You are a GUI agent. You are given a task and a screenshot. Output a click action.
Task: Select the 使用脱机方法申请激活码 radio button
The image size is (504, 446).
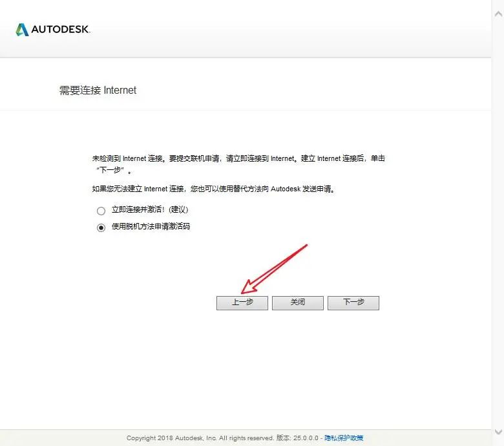[x=101, y=228]
